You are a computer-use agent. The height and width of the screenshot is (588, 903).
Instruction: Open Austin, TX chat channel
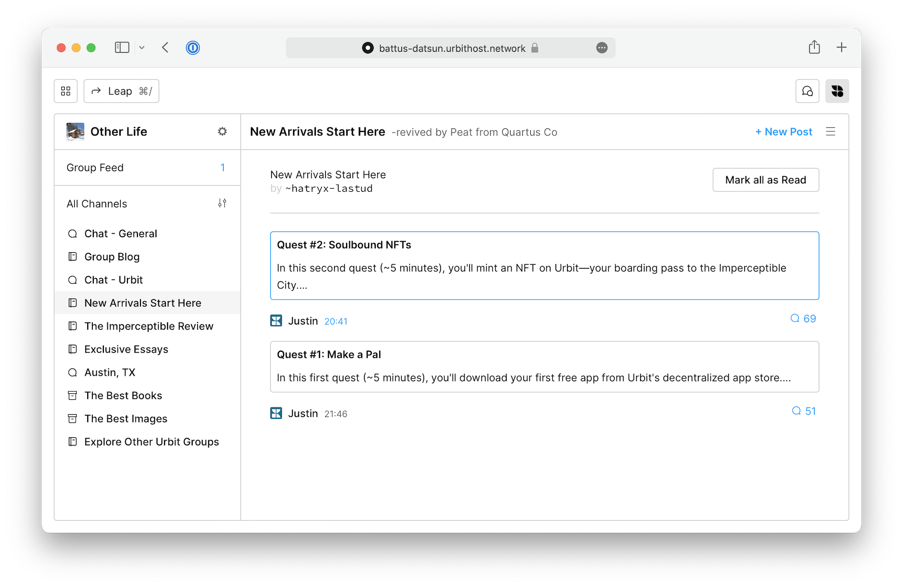pyautogui.click(x=147, y=372)
